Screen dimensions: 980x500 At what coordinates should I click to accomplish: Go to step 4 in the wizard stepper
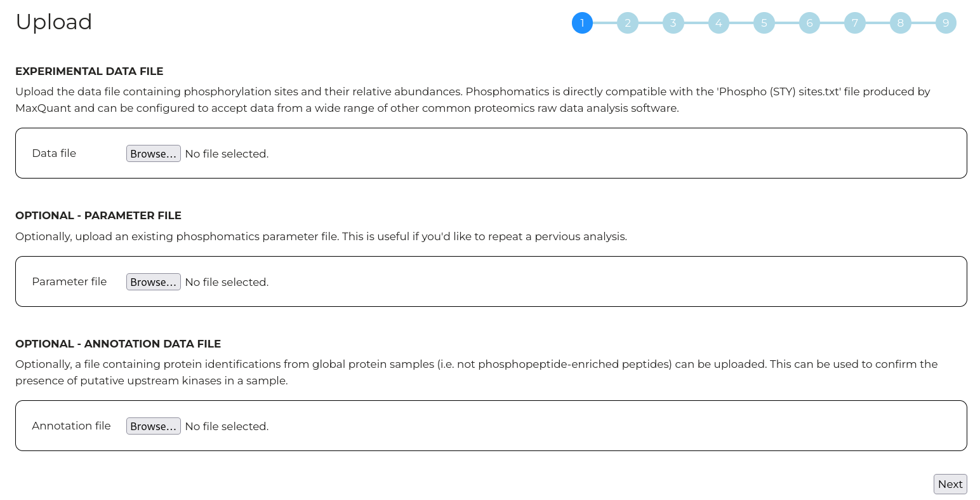pos(718,23)
